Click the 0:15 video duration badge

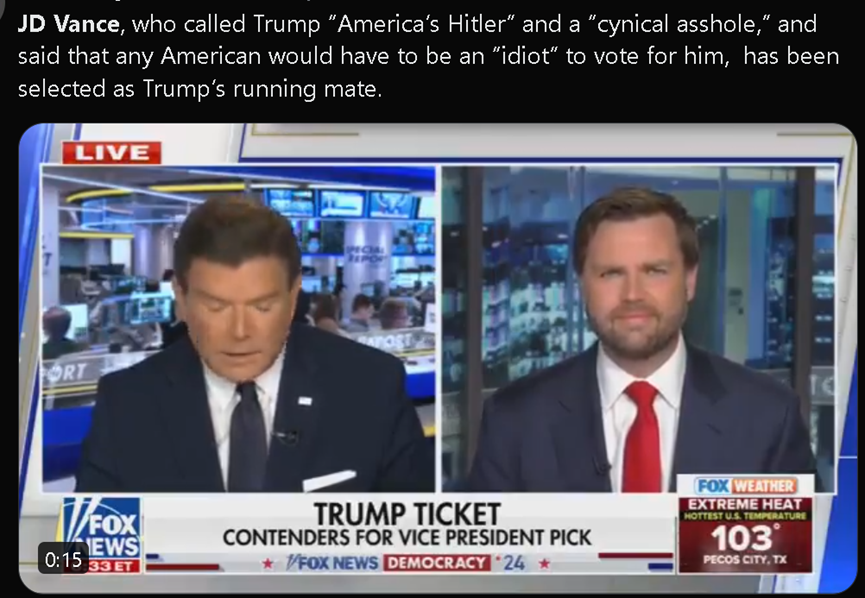point(63,560)
